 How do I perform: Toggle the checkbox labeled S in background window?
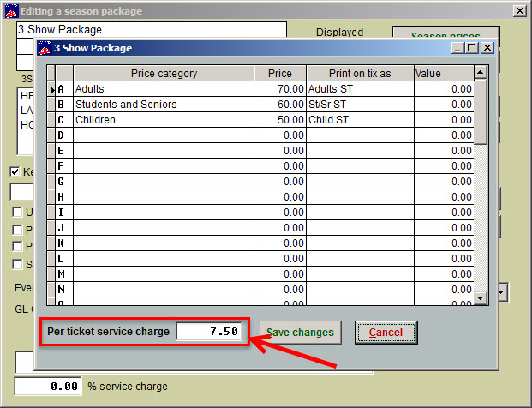[17, 264]
